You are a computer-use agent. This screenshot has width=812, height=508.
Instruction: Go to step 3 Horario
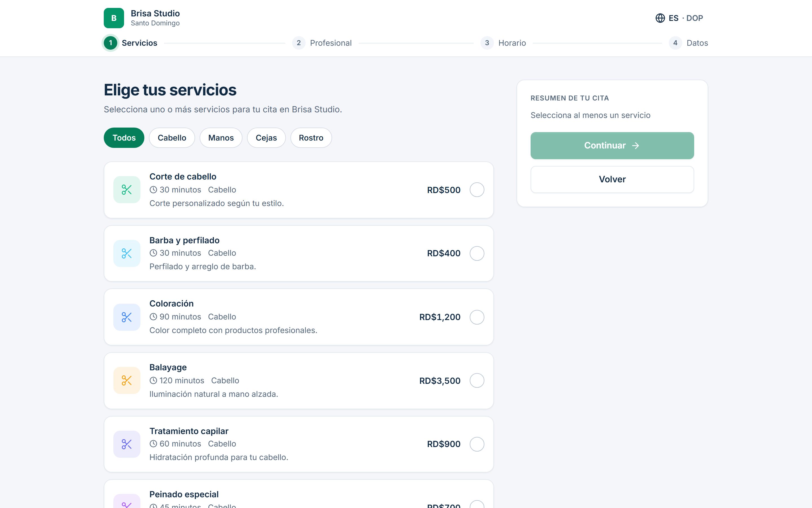(503, 43)
